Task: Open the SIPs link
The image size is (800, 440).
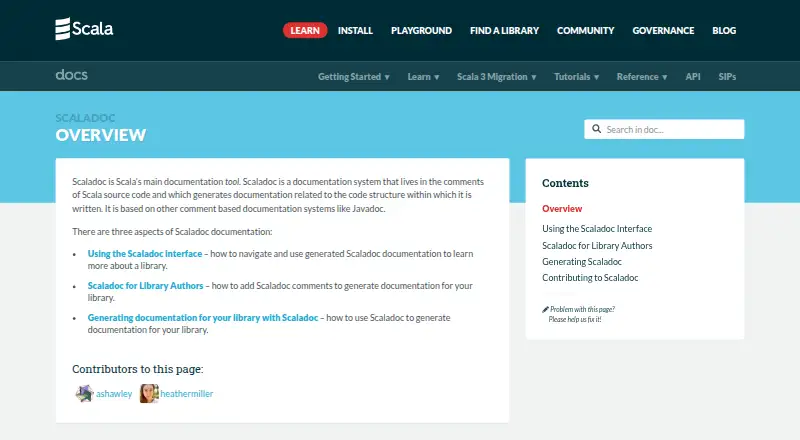Action: 727,77
